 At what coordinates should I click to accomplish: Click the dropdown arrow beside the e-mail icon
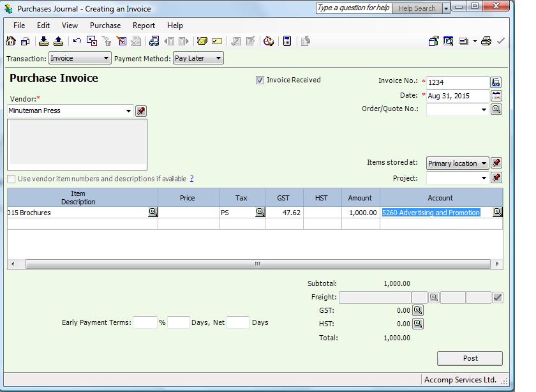coord(475,41)
